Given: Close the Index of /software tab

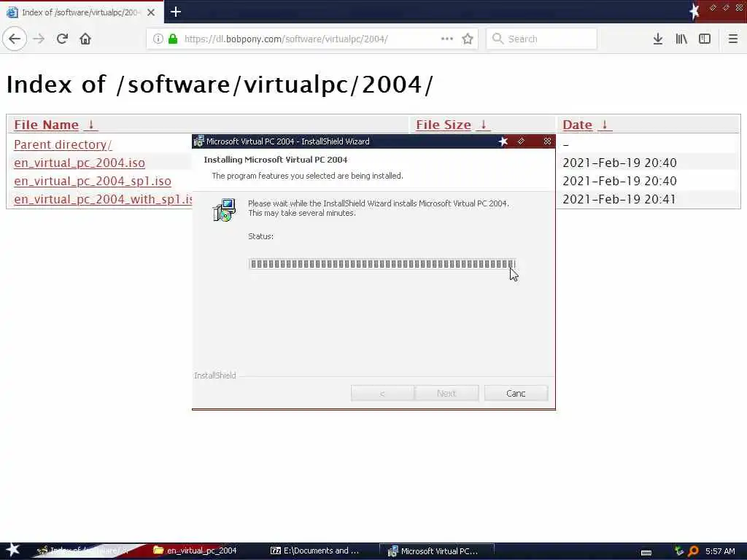Looking at the screenshot, I should (x=150, y=12).
